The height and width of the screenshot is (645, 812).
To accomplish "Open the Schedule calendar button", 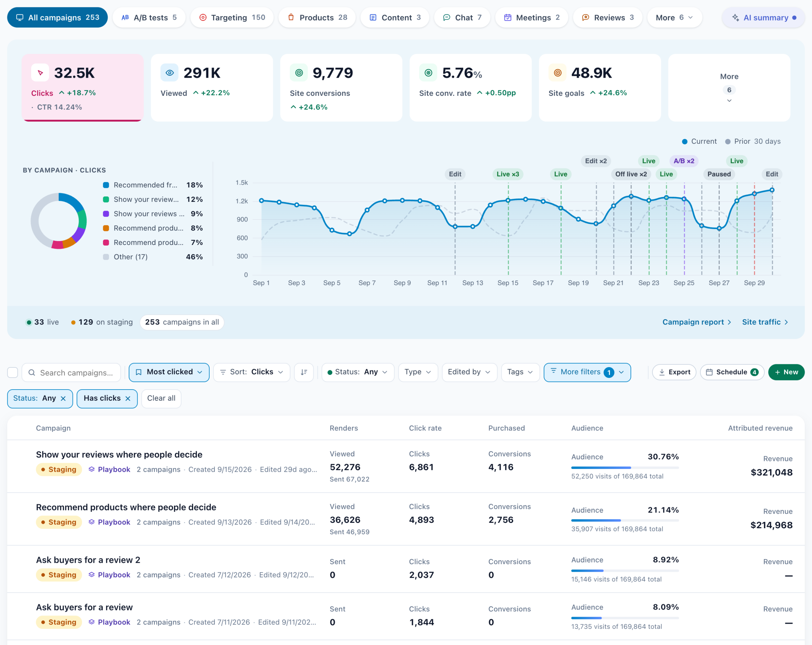I will click(x=732, y=372).
